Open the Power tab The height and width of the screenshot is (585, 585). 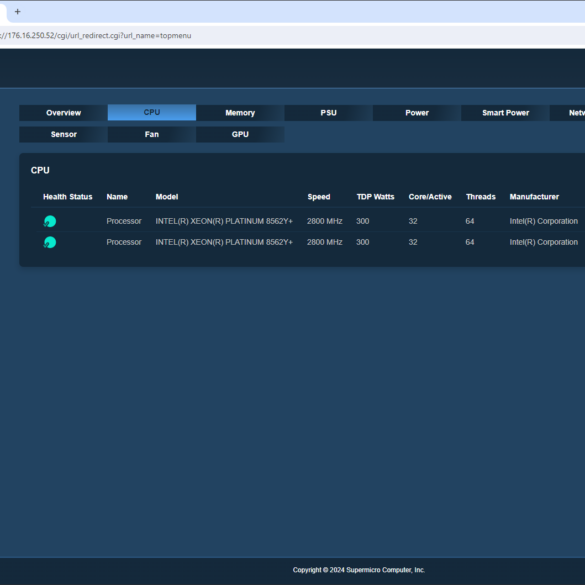coord(417,113)
